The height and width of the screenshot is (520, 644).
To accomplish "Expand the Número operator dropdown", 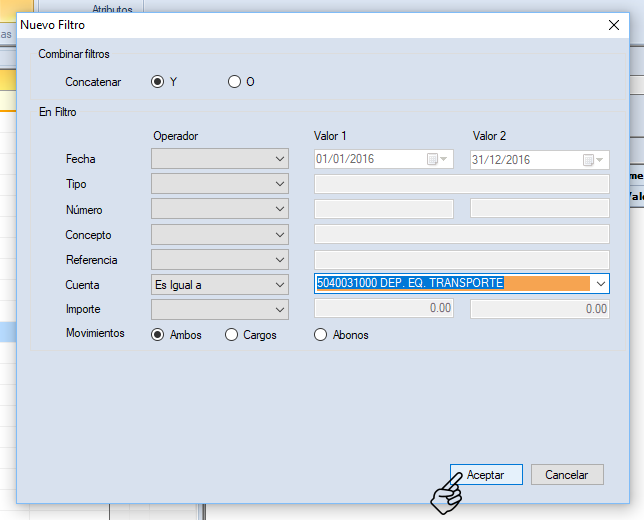I will pyautogui.click(x=279, y=209).
